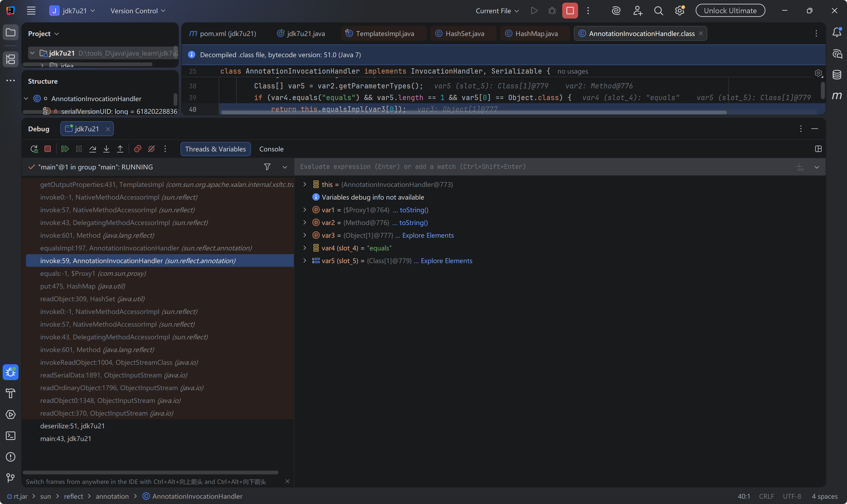Open the jdk7u21 project dropdown

[x=72, y=11]
